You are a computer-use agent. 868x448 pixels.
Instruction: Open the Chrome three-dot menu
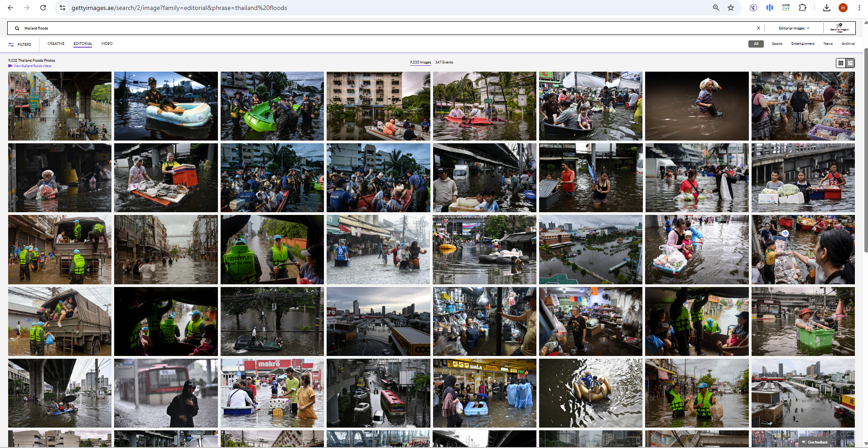[859, 8]
